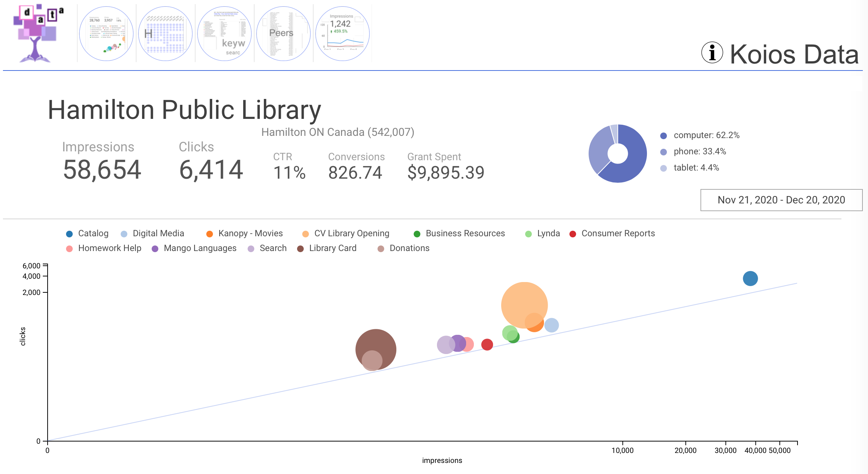Screen dimensions: 868x474
Task: Click the red Consumer Reports bubble
Action: (487, 344)
